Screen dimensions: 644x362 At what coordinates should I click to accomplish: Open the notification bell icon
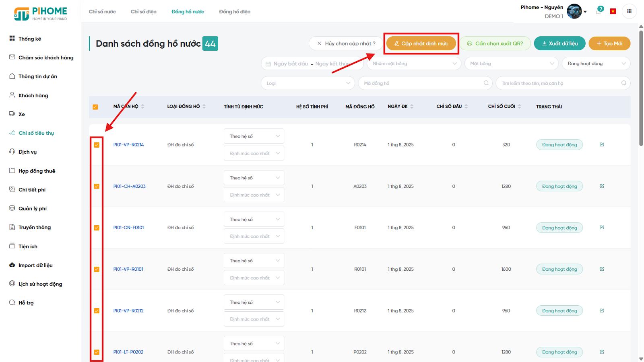pos(599,11)
